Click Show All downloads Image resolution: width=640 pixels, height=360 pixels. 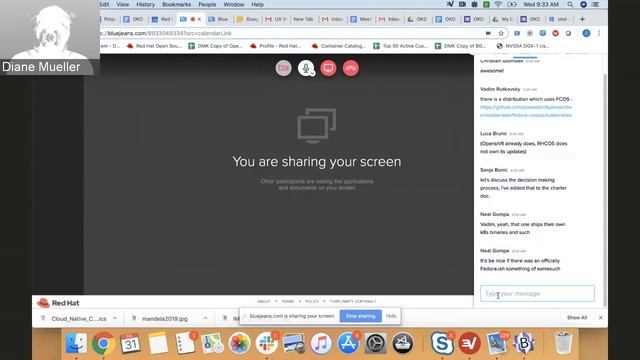coord(577,318)
